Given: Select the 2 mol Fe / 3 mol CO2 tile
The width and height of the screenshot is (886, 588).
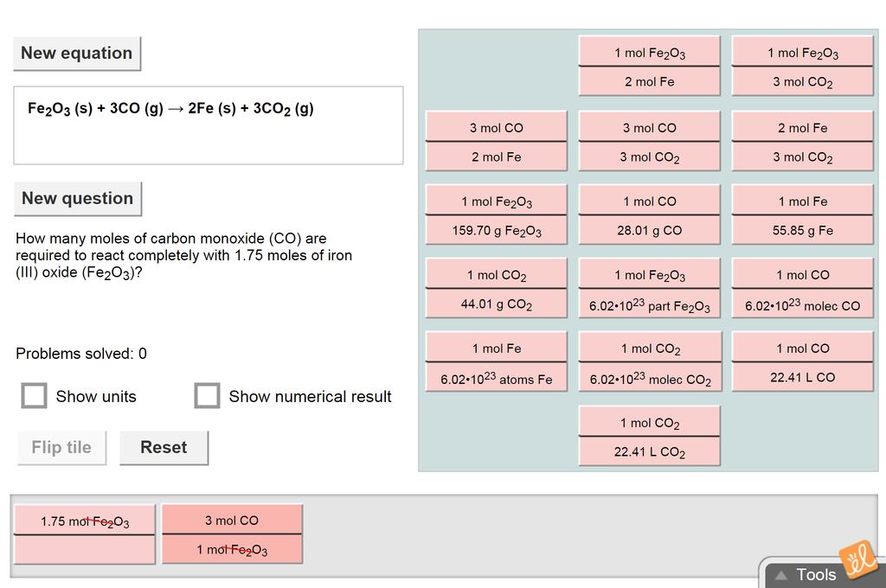Looking at the screenshot, I should (x=802, y=142).
